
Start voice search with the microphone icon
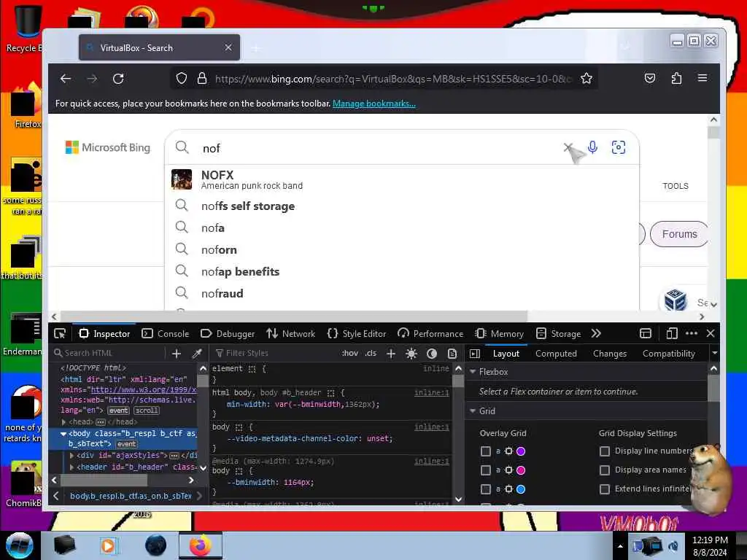click(592, 147)
